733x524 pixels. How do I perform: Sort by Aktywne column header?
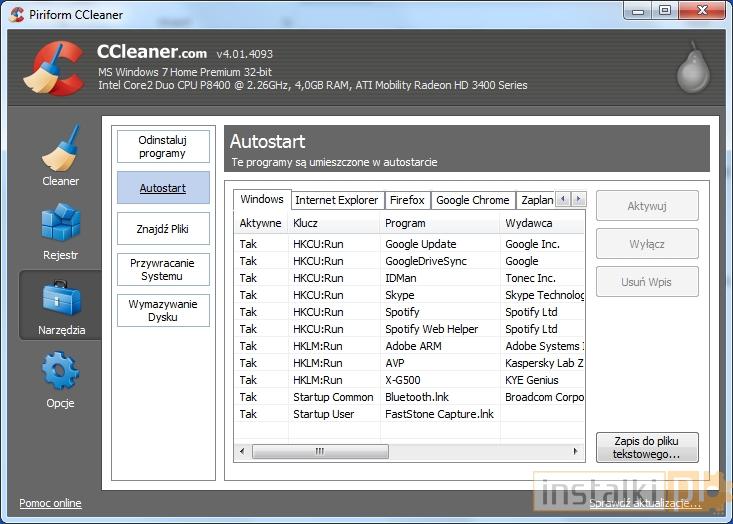pyautogui.click(x=260, y=223)
